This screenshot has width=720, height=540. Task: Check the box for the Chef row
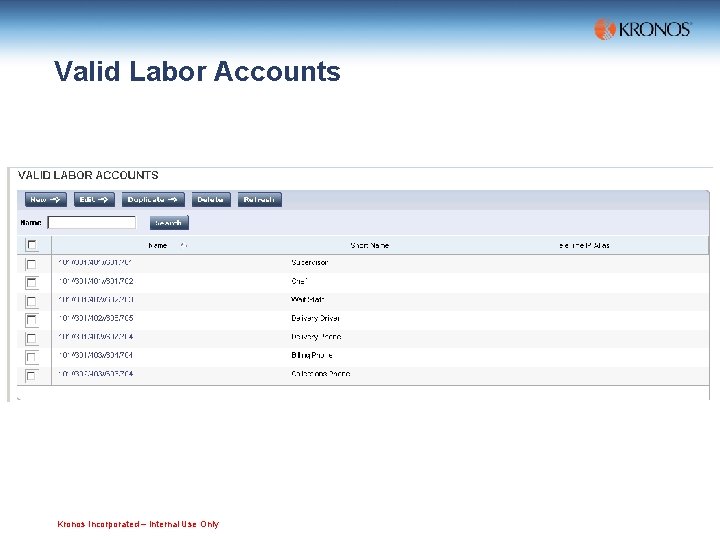pyautogui.click(x=31, y=282)
